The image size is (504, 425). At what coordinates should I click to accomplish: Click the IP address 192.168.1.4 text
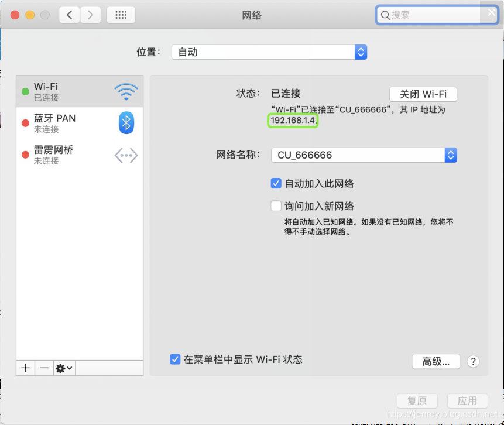point(293,120)
